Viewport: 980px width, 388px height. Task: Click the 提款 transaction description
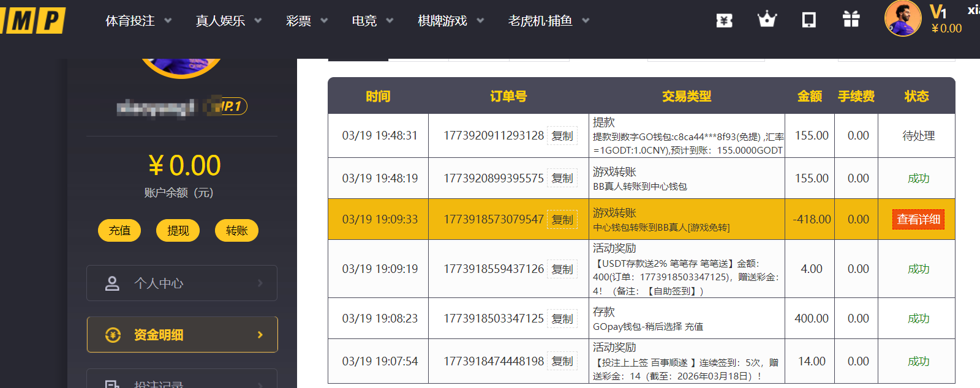(x=687, y=136)
